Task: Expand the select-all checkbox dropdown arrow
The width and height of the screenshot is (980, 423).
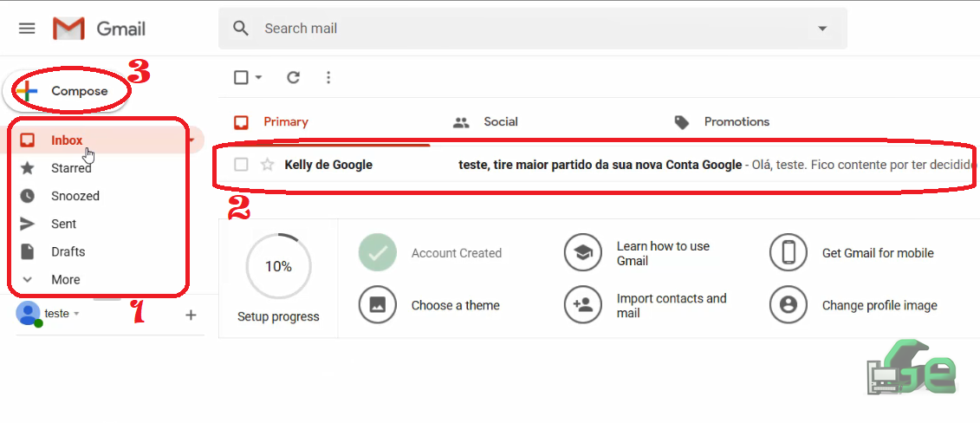Action: (258, 77)
